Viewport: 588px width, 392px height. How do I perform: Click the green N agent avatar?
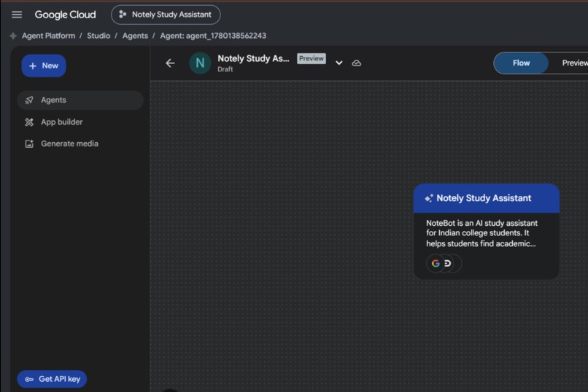200,63
